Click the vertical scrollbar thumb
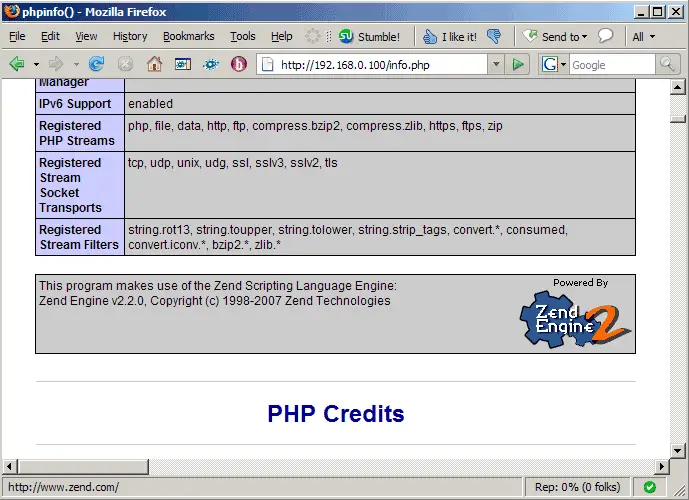Viewport: 689px width, 500px height. point(677,119)
